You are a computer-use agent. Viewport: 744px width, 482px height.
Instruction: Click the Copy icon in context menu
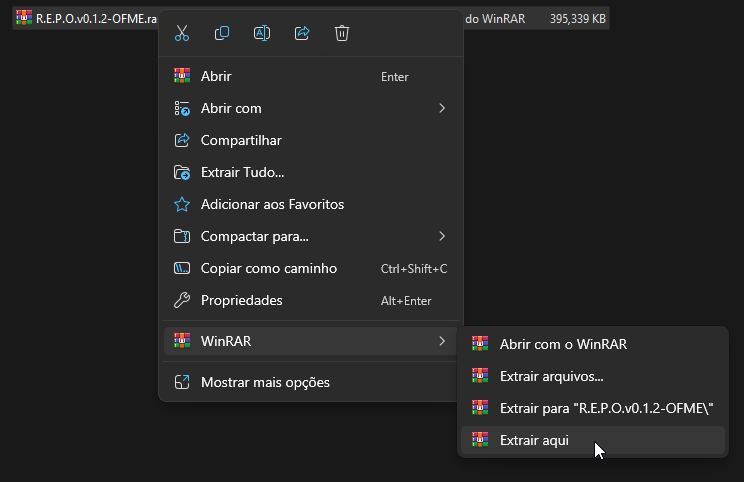point(222,33)
